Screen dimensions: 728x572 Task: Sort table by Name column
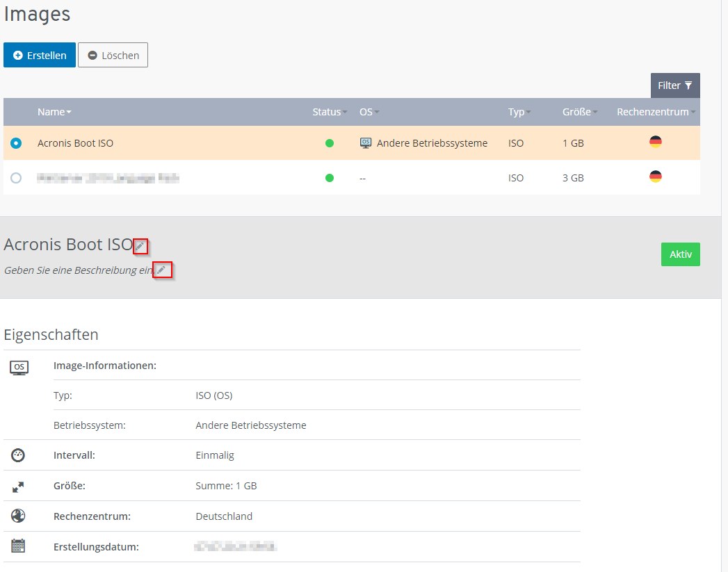click(x=54, y=112)
